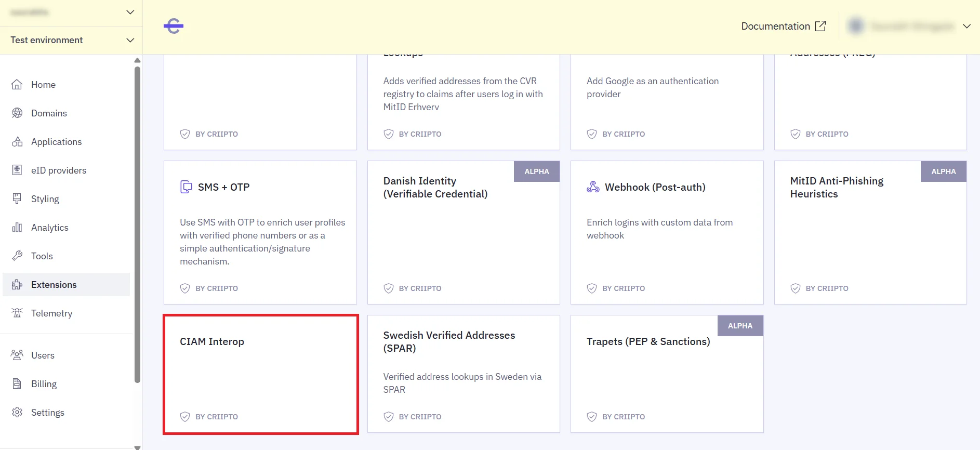Open Danish Identity (Verifiable Credential) extension

coord(463,232)
